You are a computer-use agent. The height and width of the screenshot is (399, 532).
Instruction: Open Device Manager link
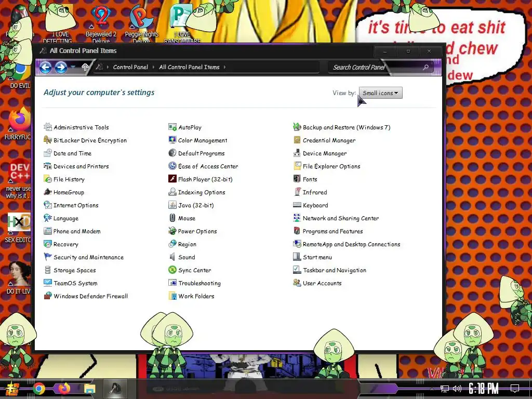click(325, 153)
